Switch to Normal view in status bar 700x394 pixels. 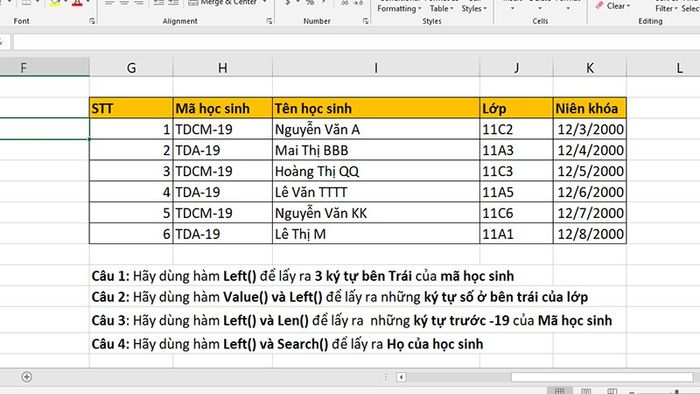coord(559,391)
